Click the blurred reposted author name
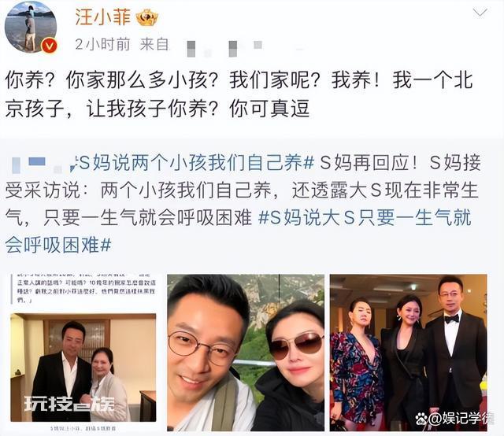The height and width of the screenshot is (436, 504). (x=37, y=163)
